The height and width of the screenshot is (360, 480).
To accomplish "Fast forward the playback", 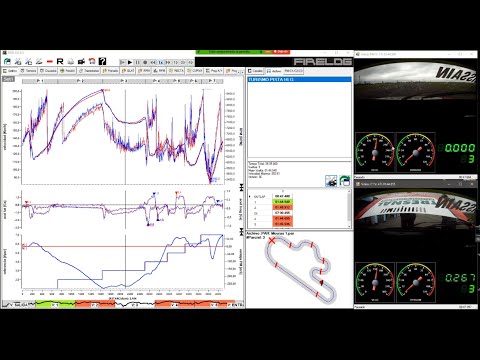I will [x=168, y=62].
